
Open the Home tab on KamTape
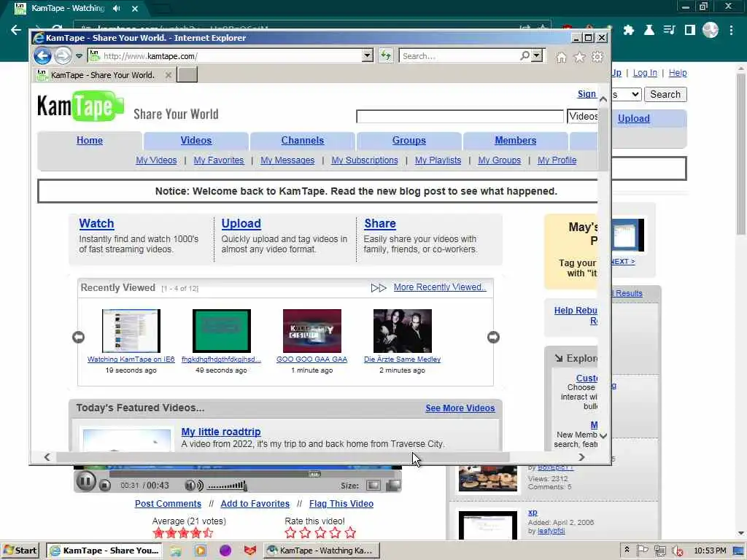pyautogui.click(x=90, y=141)
